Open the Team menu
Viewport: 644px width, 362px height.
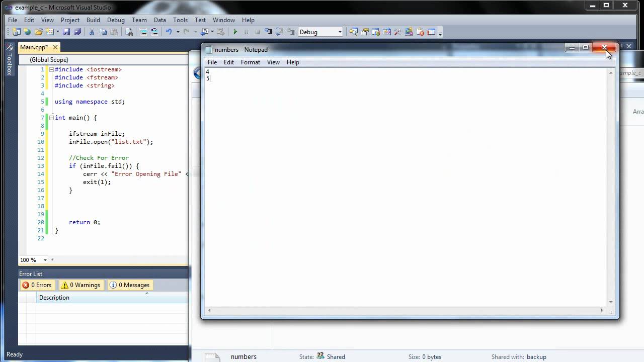pos(139,20)
